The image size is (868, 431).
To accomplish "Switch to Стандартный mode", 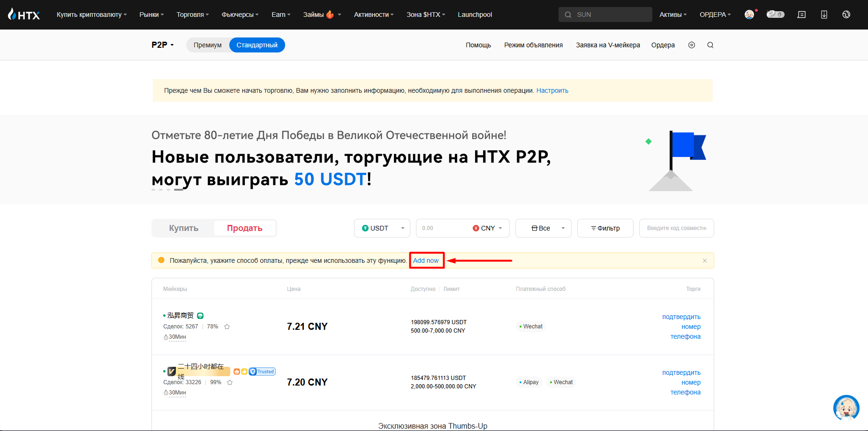I will (x=257, y=45).
